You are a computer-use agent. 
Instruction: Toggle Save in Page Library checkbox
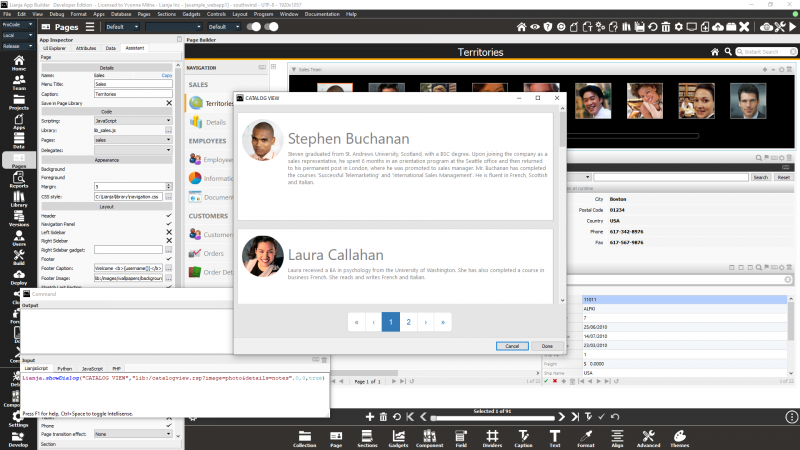coord(169,103)
